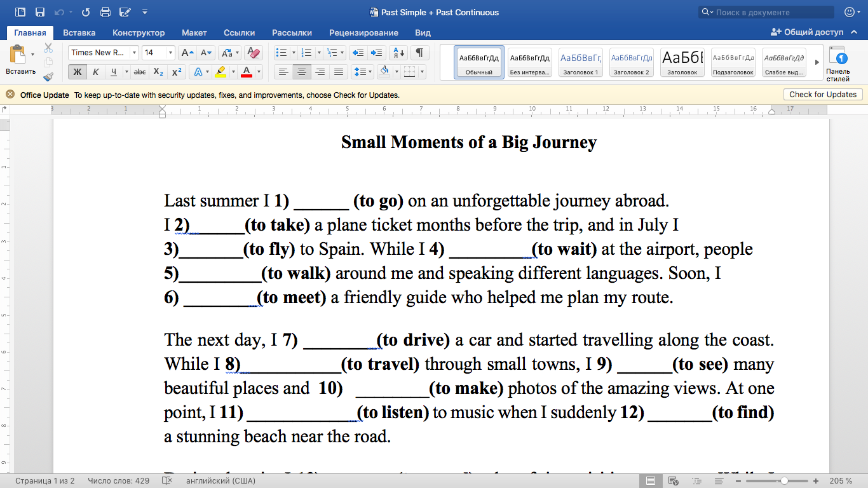Switch to the Вставка tab

coord(79,32)
